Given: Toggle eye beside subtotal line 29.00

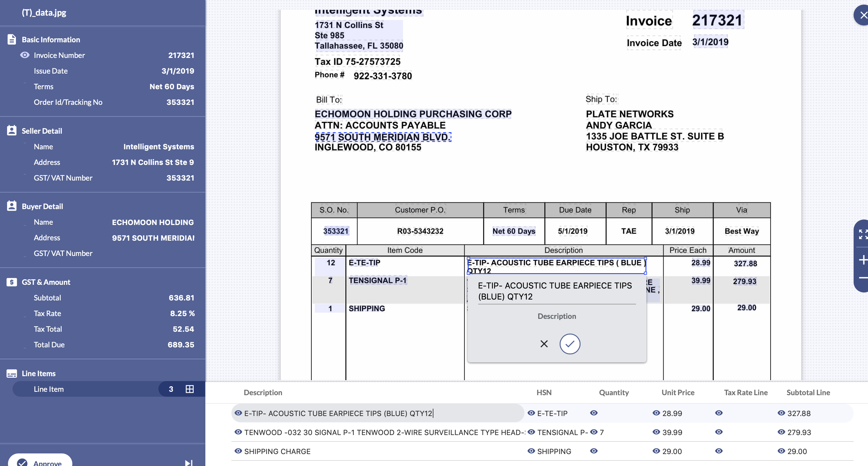Looking at the screenshot, I should click(x=781, y=451).
